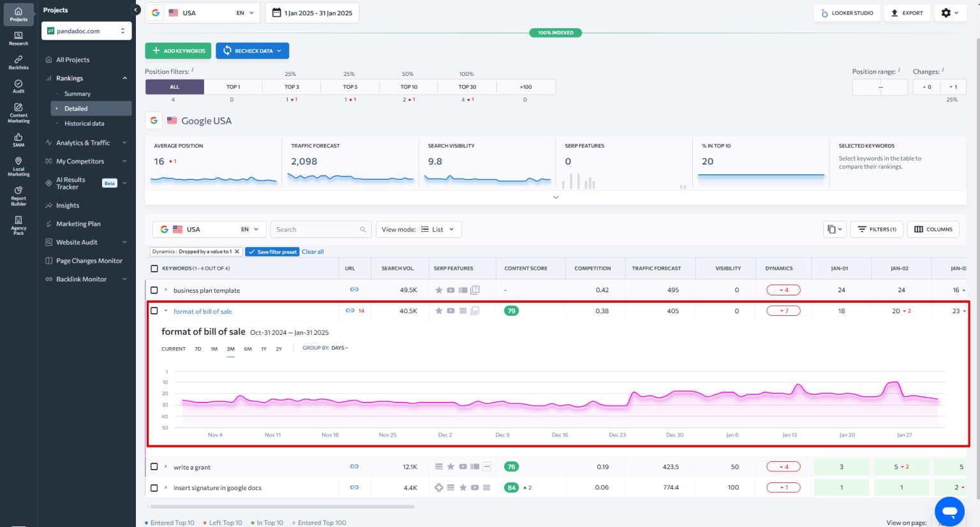Viewport: 980px width, 527px height.
Task: Select the SMM tool from the sidebar
Action: (18, 138)
